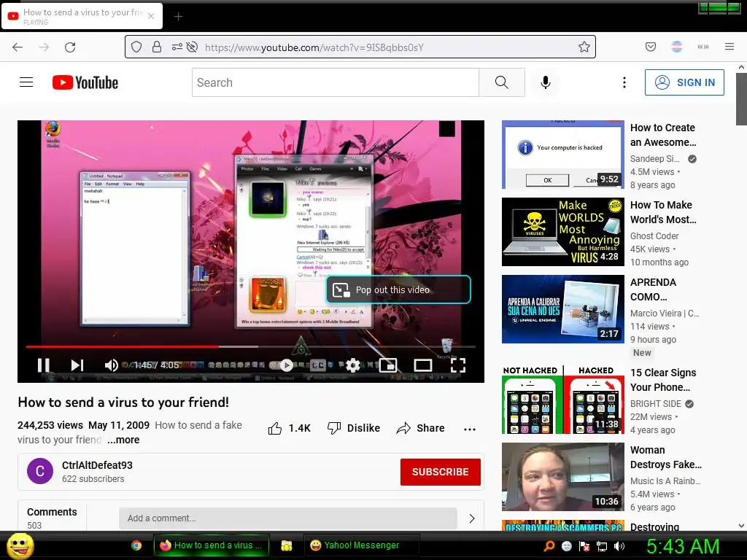
Task: Click the browser forward arrow
Action: 44,47
